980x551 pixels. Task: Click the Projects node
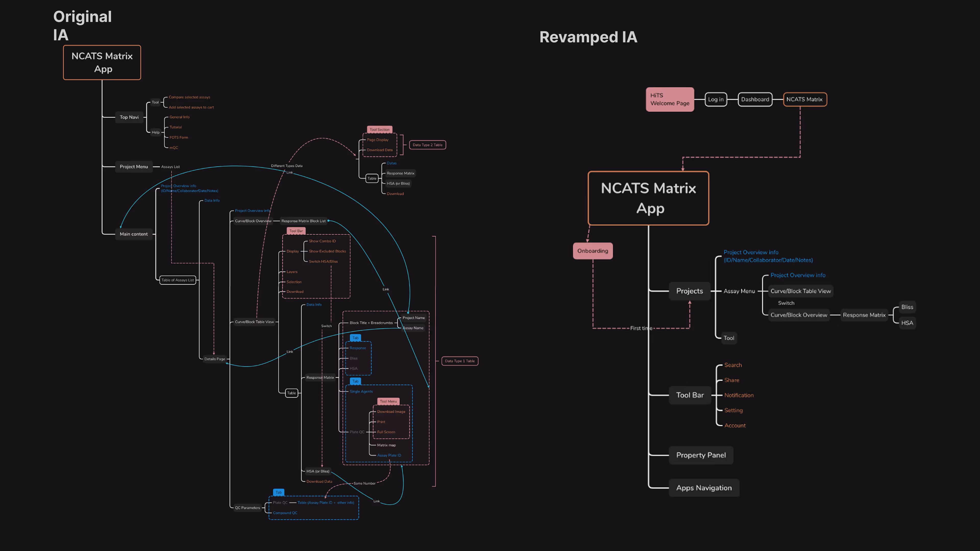pos(689,291)
